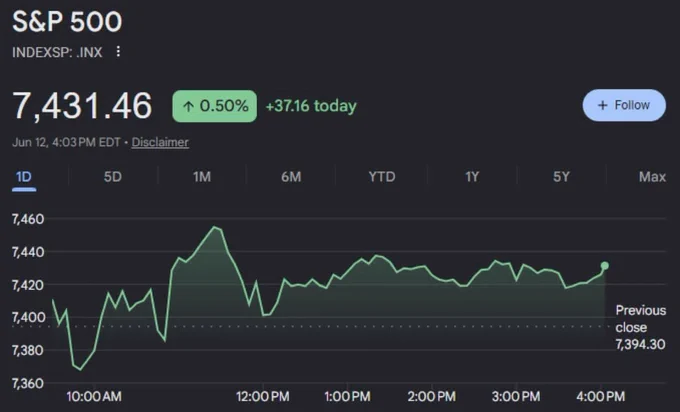Click the Previous close 7,394.30 label
The image size is (680, 412).
point(641,327)
